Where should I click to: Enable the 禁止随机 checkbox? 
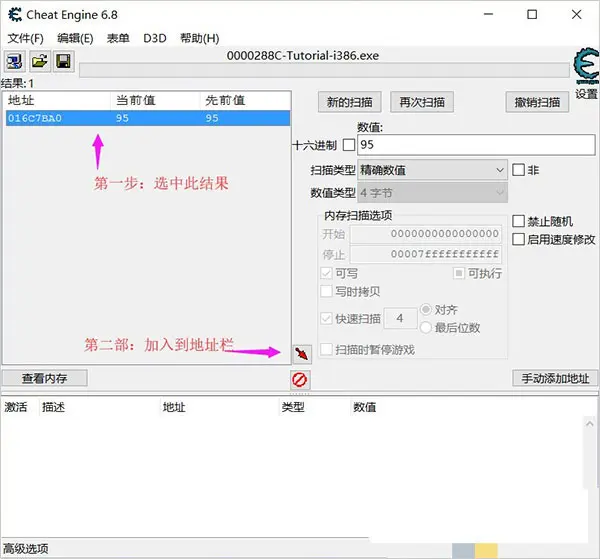tap(518, 221)
